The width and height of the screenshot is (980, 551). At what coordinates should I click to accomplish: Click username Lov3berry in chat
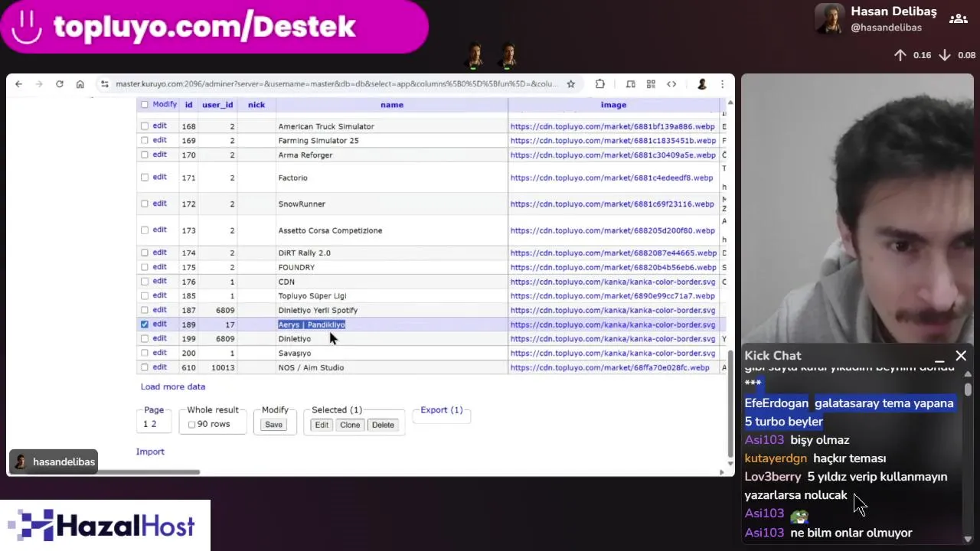tap(773, 477)
